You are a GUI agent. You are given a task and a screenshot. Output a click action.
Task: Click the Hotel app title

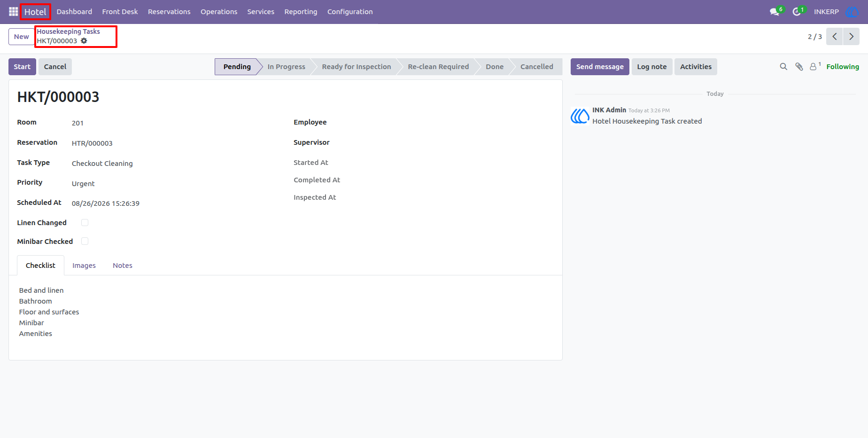pos(35,12)
